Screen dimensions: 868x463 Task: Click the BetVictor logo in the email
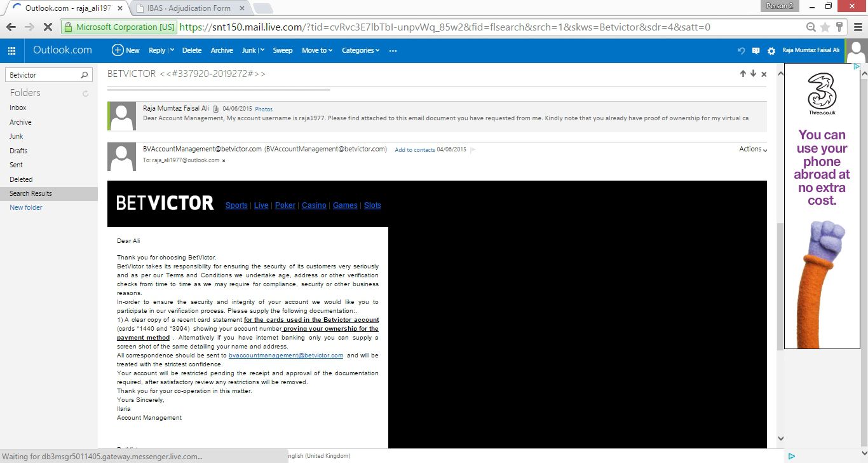click(165, 203)
